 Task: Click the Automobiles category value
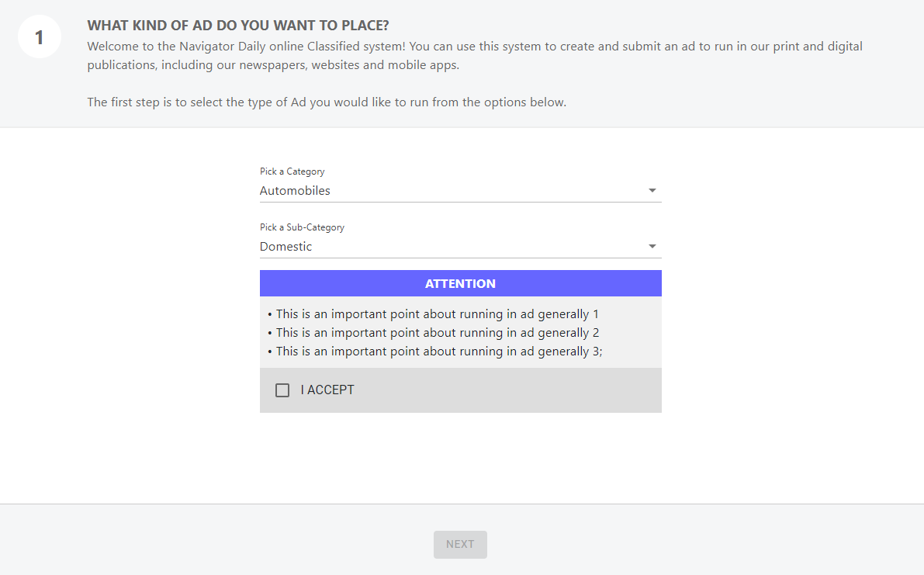pyautogui.click(x=295, y=191)
